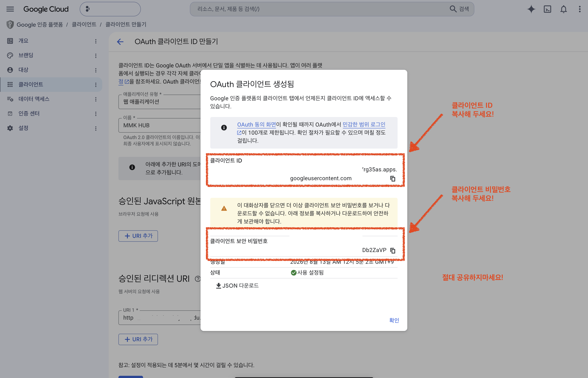
Task: Click the OAuth 클라이언트 생성됨 dialog title
Action: [x=252, y=84]
